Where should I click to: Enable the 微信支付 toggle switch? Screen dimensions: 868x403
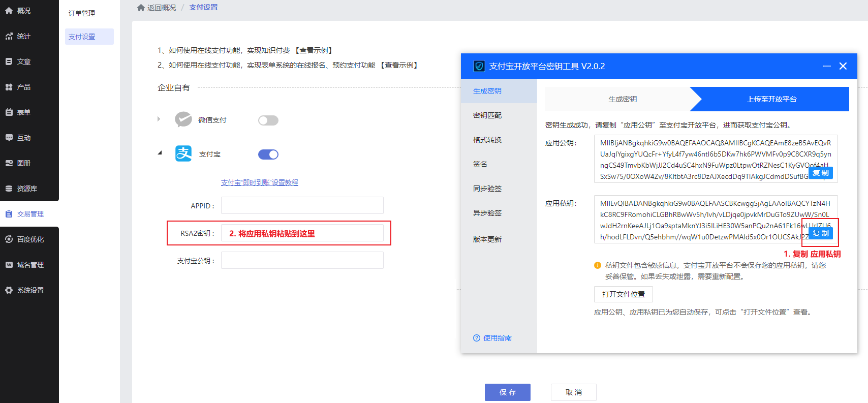268,120
